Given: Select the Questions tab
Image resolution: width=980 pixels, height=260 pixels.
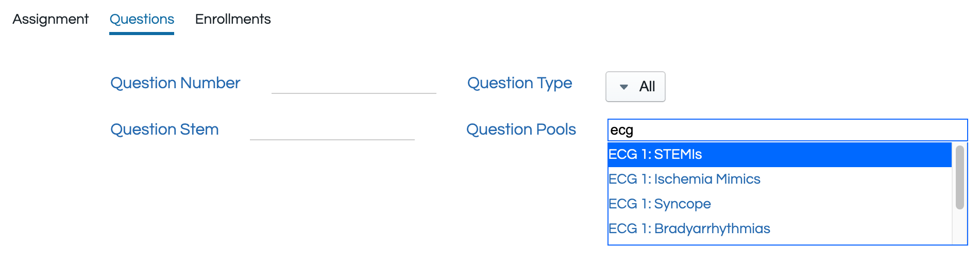Looking at the screenshot, I should coord(142,19).
